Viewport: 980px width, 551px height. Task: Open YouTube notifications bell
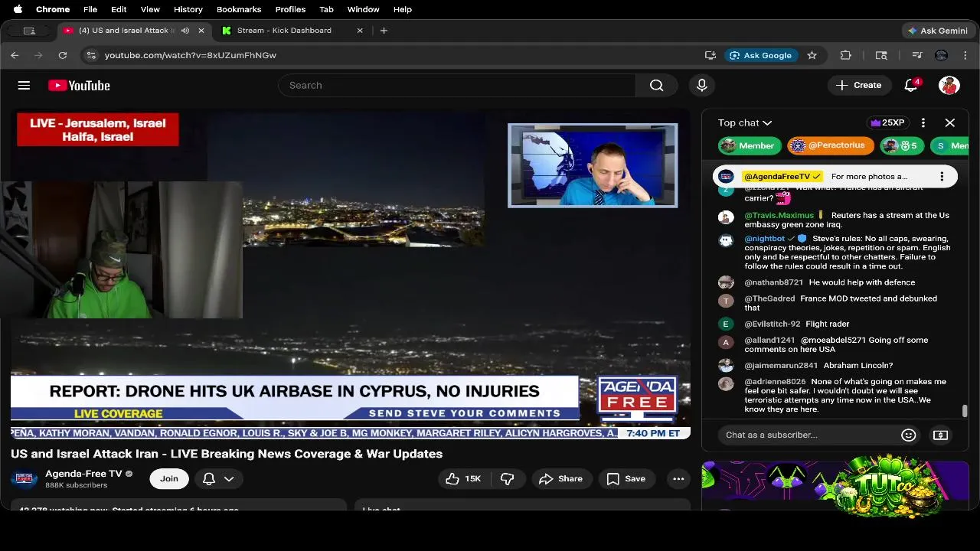(x=911, y=85)
